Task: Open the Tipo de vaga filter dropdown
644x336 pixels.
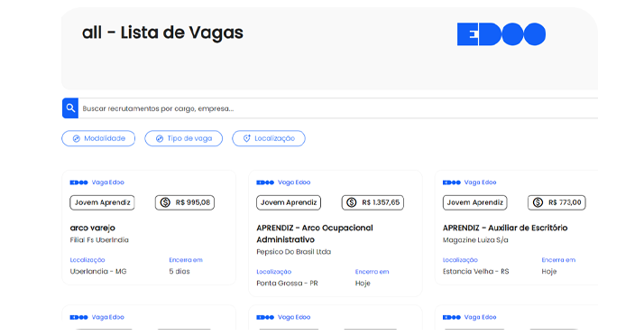Action: tap(184, 138)
